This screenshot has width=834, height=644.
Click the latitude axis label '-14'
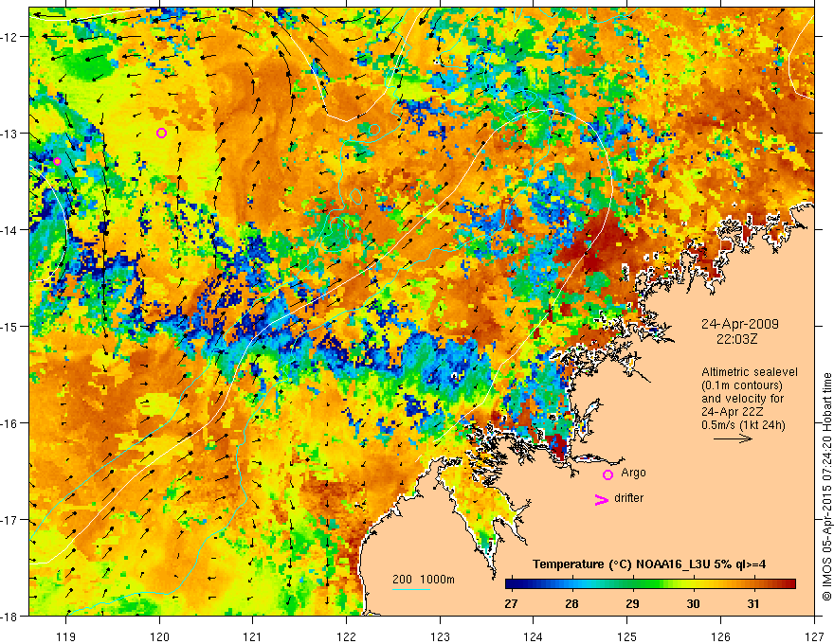tap(10, 230)
